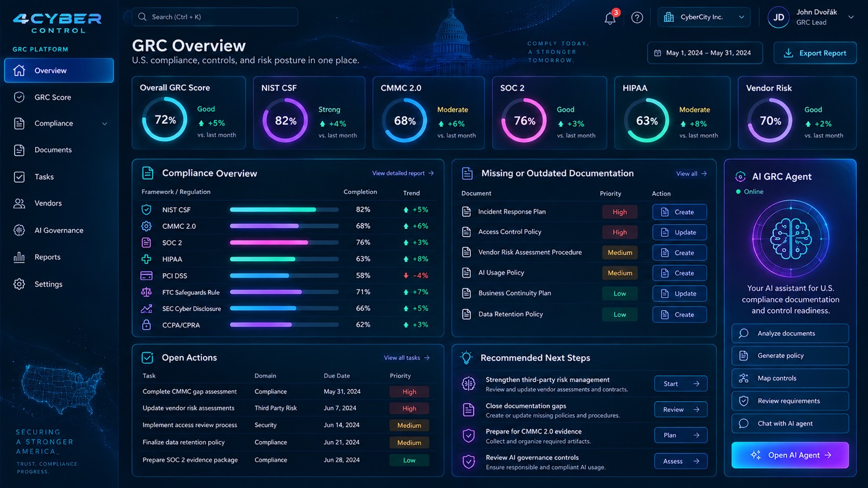
Task: Open View all in Missing Documentation
Action: (x=692, y=174)
